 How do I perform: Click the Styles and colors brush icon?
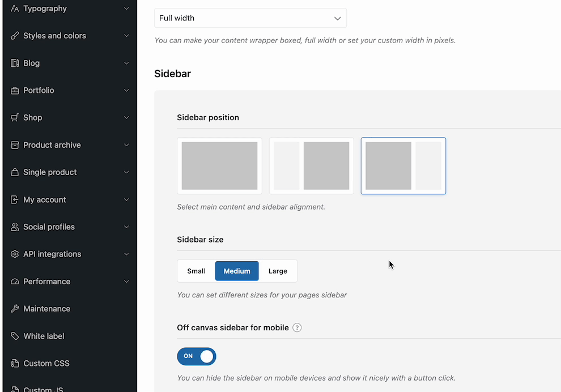click(x=15, y=36)
